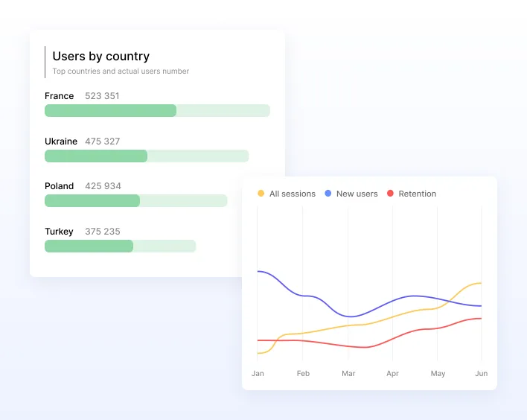Screen dimensions: 527x420
Task: Select the Turkey country label
Action: [59, 232]
